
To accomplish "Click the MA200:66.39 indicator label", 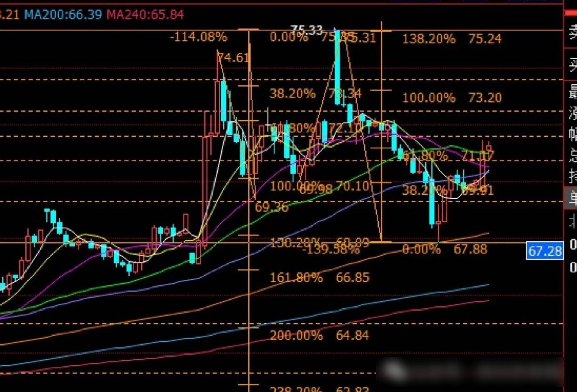I will (x=63, y=14).
